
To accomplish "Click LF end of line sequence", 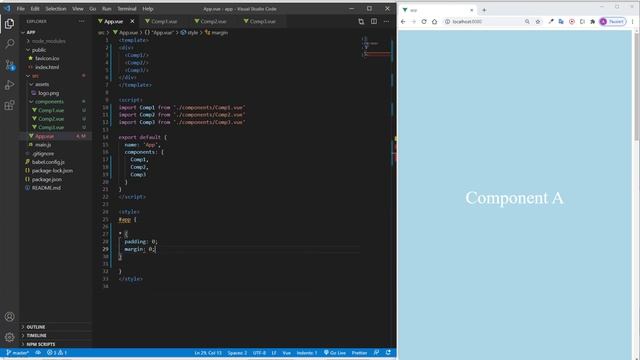I will click(x=274, y=353).
